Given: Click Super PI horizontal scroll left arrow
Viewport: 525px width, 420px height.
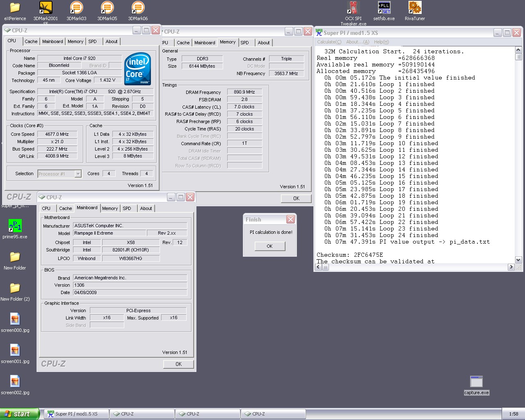Looking at the screenshot, I should (318, 267).
